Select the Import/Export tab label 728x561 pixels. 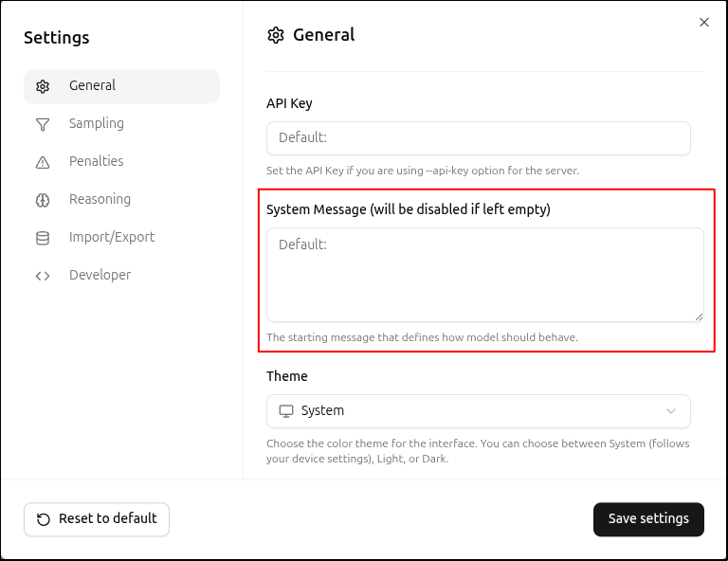tap(112, 237)
